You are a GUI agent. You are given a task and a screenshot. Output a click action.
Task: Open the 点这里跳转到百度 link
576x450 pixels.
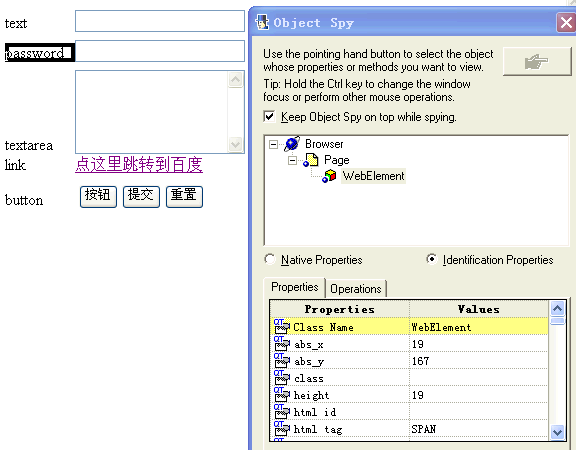[139, 164]
